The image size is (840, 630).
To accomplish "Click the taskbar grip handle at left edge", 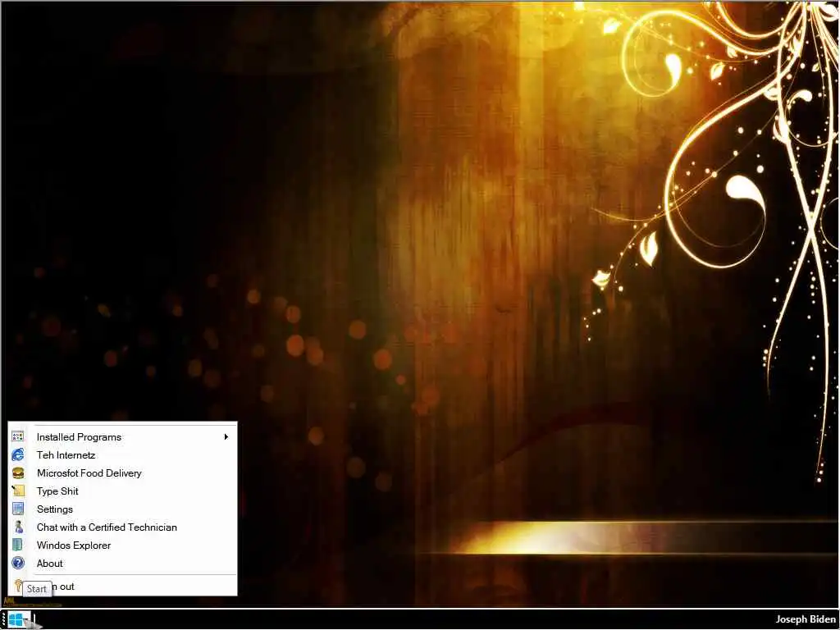I will click(x=3, y=620).
